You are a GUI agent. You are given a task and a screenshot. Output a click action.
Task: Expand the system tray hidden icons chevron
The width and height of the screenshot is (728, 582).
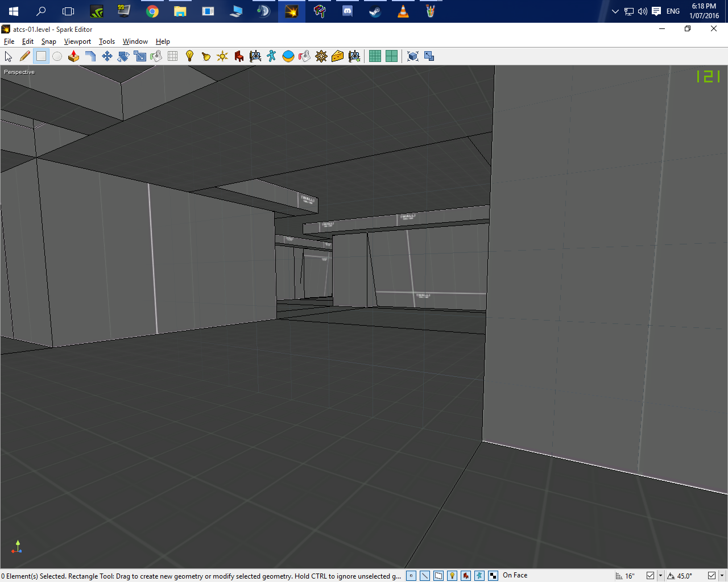click(x=615, y=11)
